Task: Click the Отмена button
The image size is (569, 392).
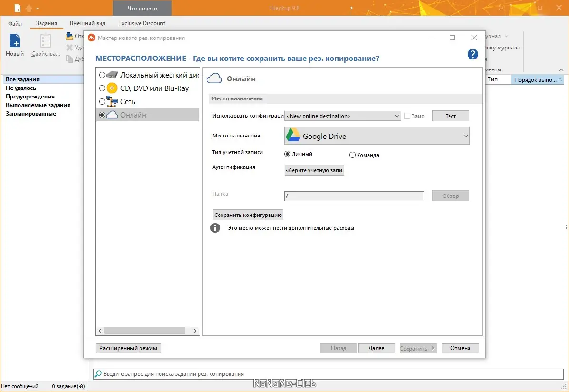Action: 460,348
